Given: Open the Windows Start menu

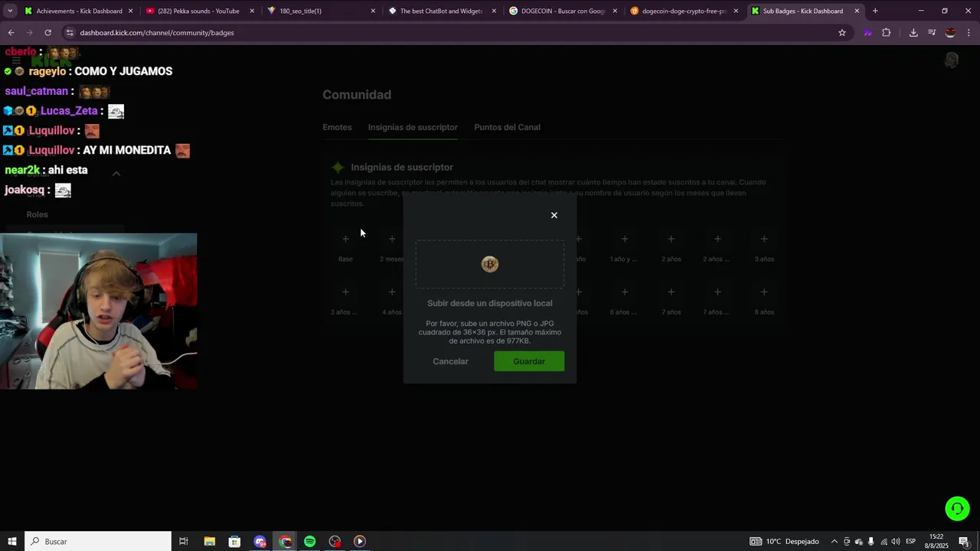Looking at the screenshot, I should click(x=12, y=541).
